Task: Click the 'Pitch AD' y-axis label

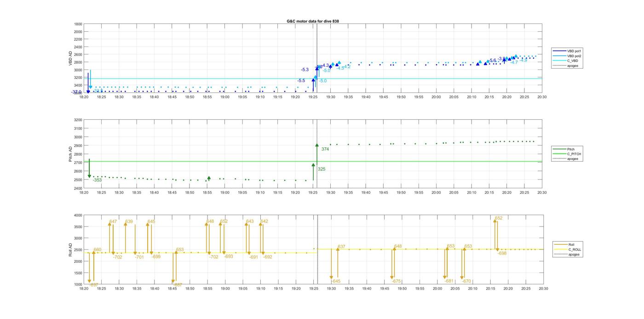Action: tap(71, 154)
